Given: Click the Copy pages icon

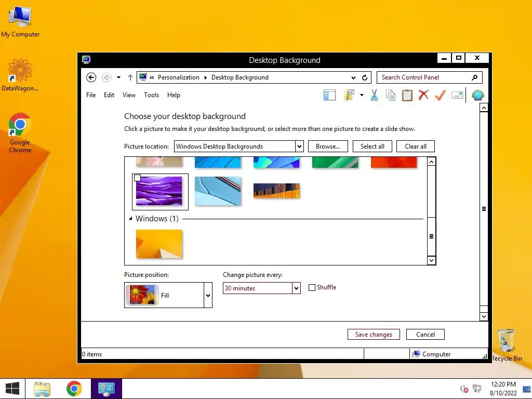Looking at the screenshot, I should [x=391, y=96].
